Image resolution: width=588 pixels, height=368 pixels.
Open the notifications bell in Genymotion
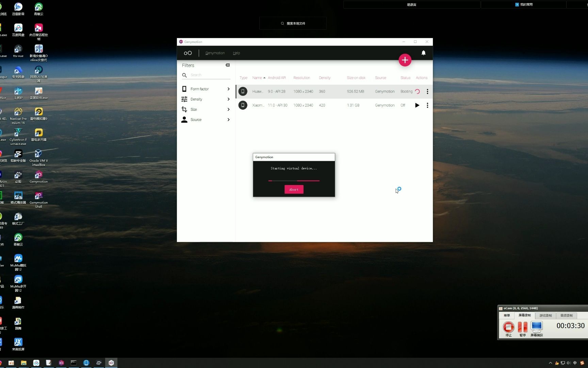coord(423,53)
